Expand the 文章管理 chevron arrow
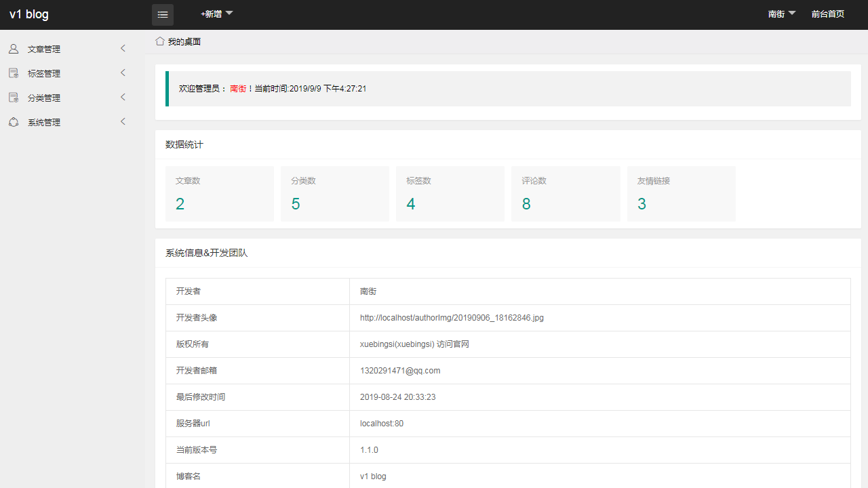 (x=123, y=48)
